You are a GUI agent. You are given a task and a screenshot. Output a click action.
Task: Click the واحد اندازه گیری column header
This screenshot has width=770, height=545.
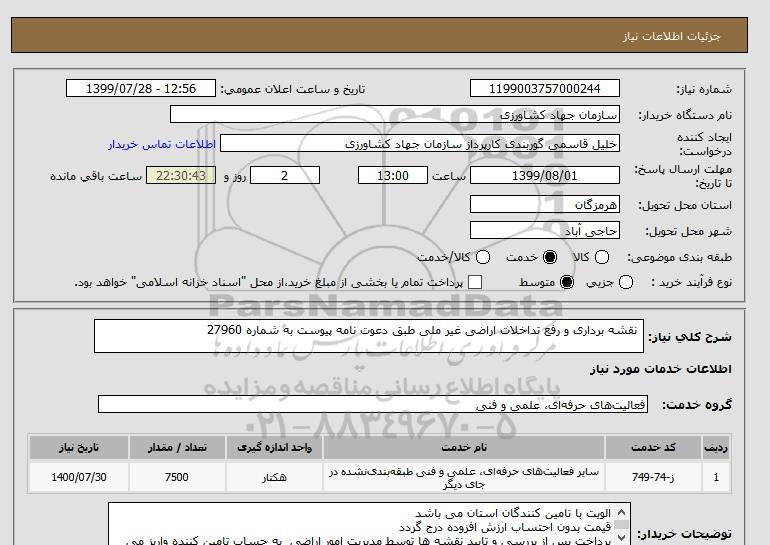pyautogui.click(x=274, y=448)
